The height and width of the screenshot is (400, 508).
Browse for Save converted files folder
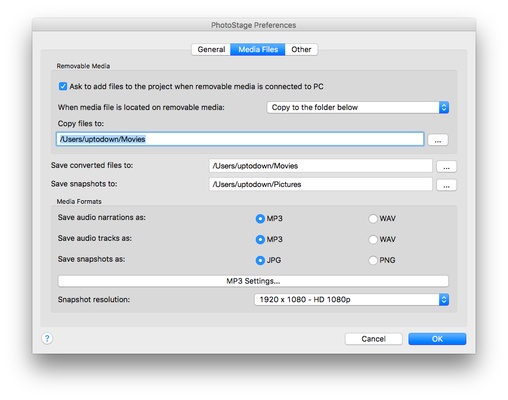446,166
